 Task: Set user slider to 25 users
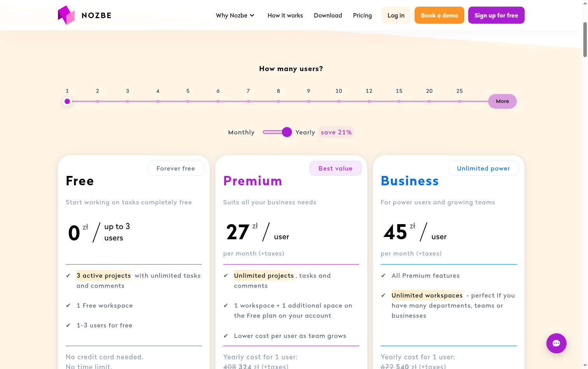click(x=460, y=101)
